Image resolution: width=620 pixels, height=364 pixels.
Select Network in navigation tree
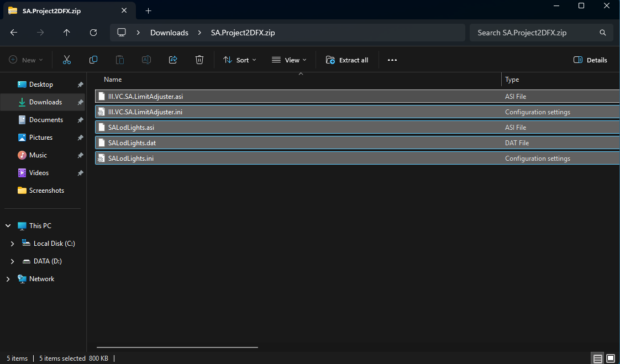coord(43,279)
